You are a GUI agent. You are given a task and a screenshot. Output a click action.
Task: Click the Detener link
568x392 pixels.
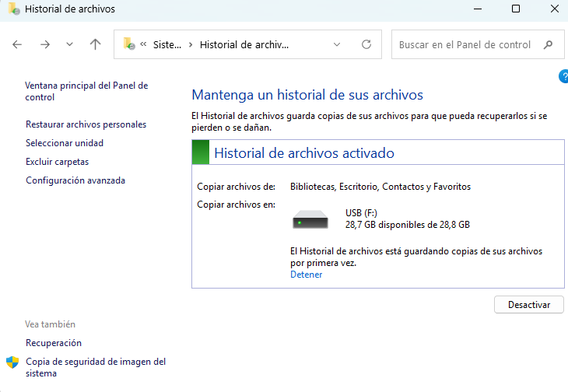coord(306,275)
